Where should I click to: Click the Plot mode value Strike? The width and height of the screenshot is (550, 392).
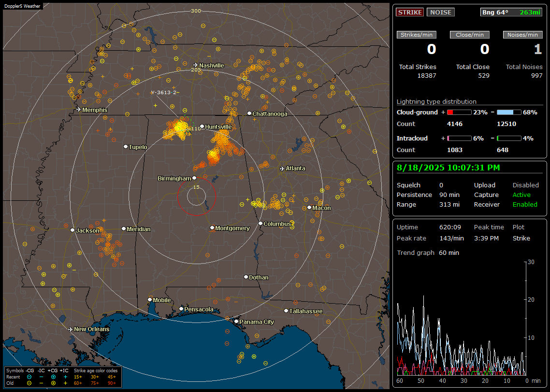click(521, 238)
